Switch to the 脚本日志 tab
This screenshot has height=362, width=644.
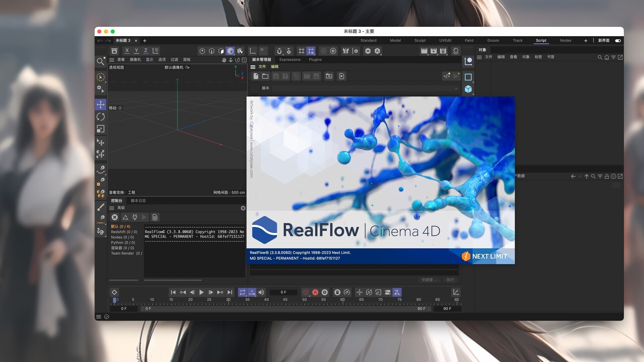tap(138, 201)
